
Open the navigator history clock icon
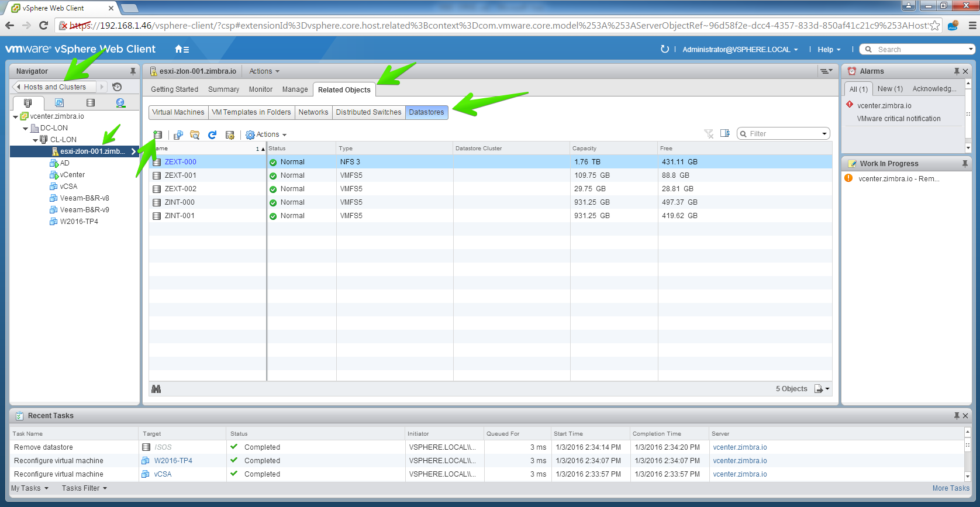tap(117, 87)
